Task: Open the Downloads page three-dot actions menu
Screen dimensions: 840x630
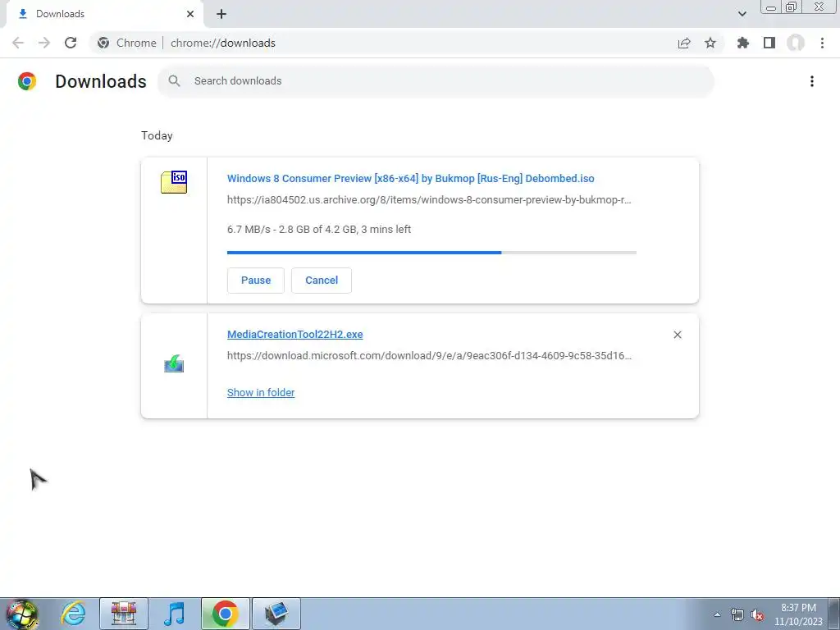Action: click(x=812, y=81)
